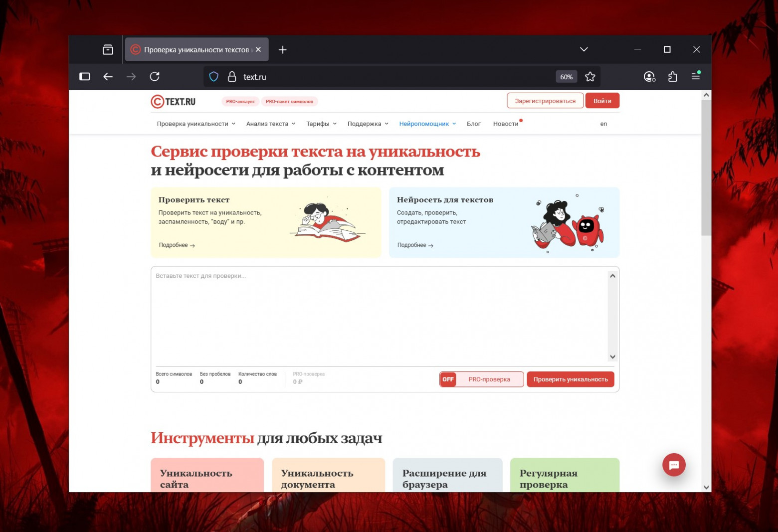Open the Блог menu item
The image size is (778, 532).
click(473, 124)
